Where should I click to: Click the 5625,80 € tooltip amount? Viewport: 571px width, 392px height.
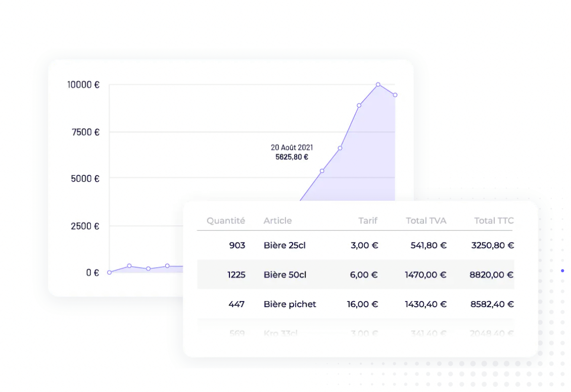click(292, 157)
